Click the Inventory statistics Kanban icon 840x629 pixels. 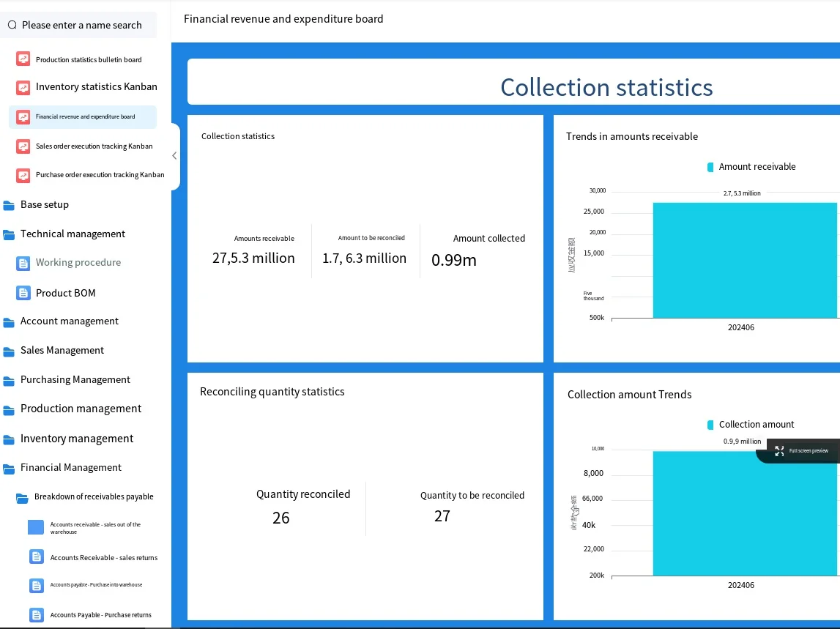point(23,87)
